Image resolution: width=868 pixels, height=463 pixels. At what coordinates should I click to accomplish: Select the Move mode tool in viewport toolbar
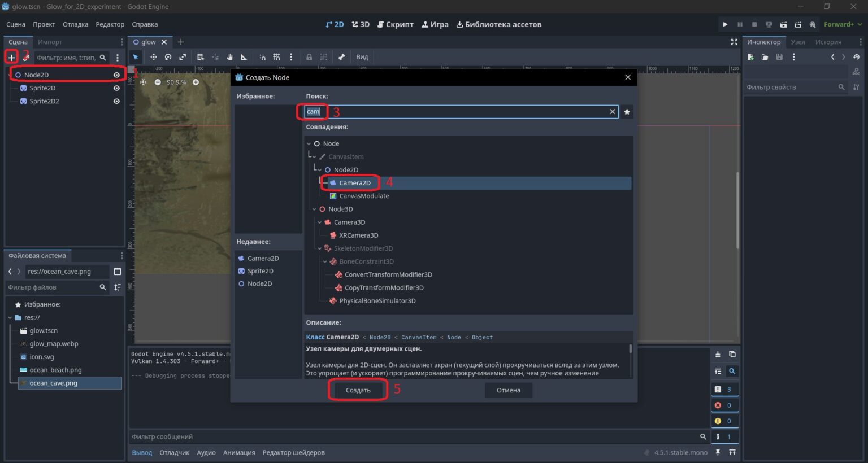(x=153, y=57)
